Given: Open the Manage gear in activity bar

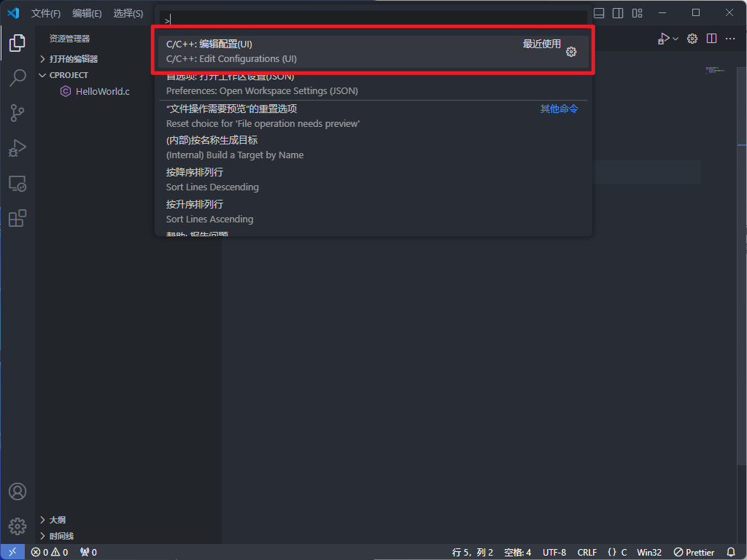Looking at the screenshot, I should click(x=18, y=526).
